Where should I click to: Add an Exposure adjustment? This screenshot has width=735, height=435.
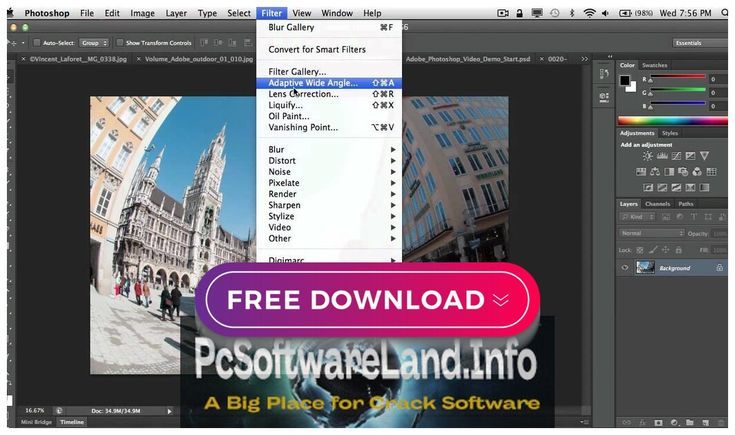(690, 156)
